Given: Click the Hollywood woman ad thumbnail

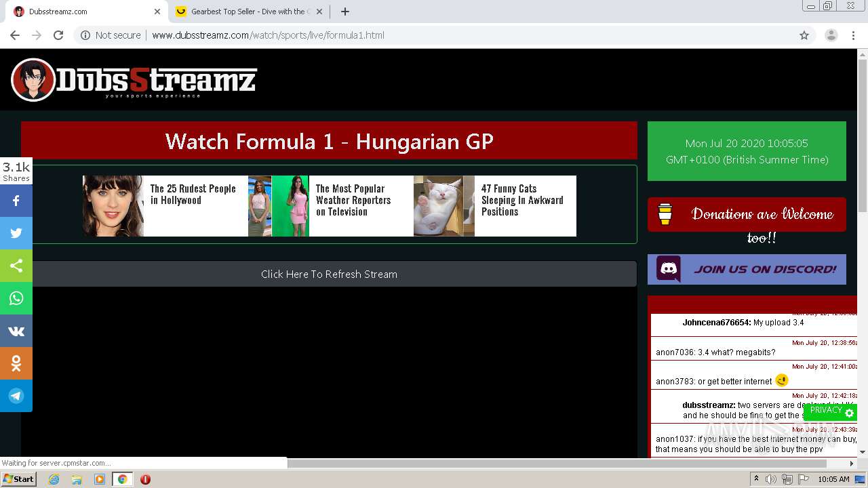Looking at the screenshot, I should click(113, 206).
